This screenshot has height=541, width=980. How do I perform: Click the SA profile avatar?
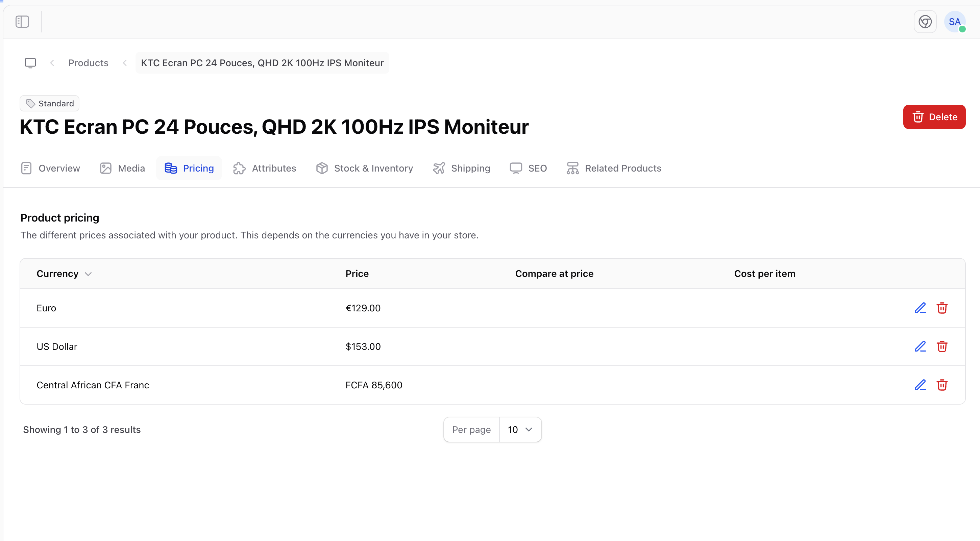pos(955,22)
